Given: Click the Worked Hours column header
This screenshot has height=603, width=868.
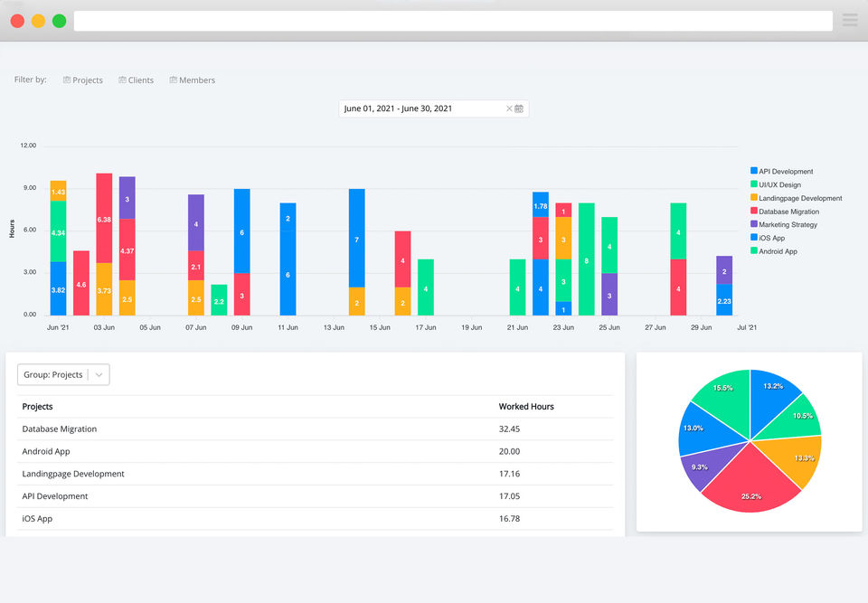Looking at the screenshot, I should click(526, 407).
